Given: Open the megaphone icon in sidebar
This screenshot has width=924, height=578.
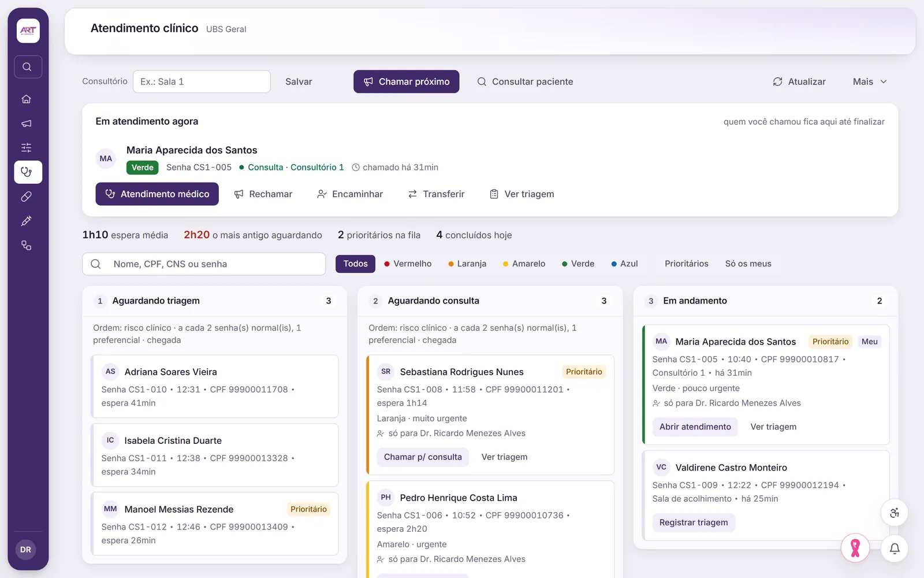Looking at the screenshot, I should [27, 123].
